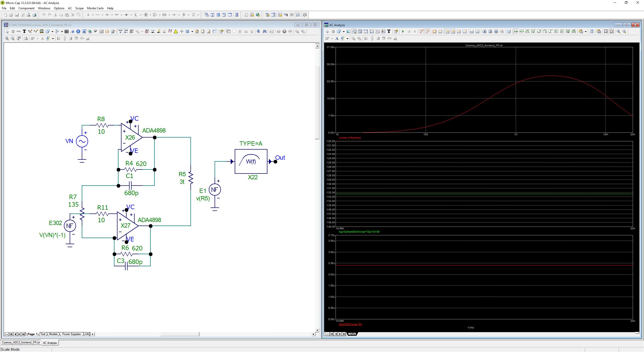Click the yellow triangle warning icon
This screenshot has width=644, height=352.
pyautogui.click(x=176, y=31)
